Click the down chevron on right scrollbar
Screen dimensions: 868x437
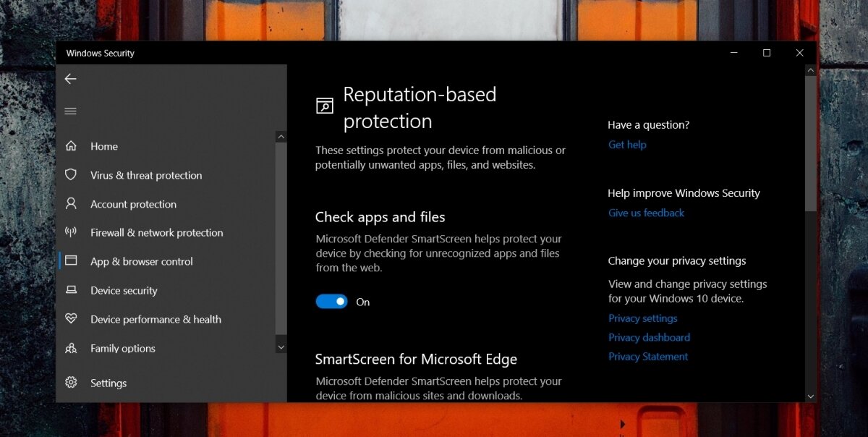coord(811,396)
